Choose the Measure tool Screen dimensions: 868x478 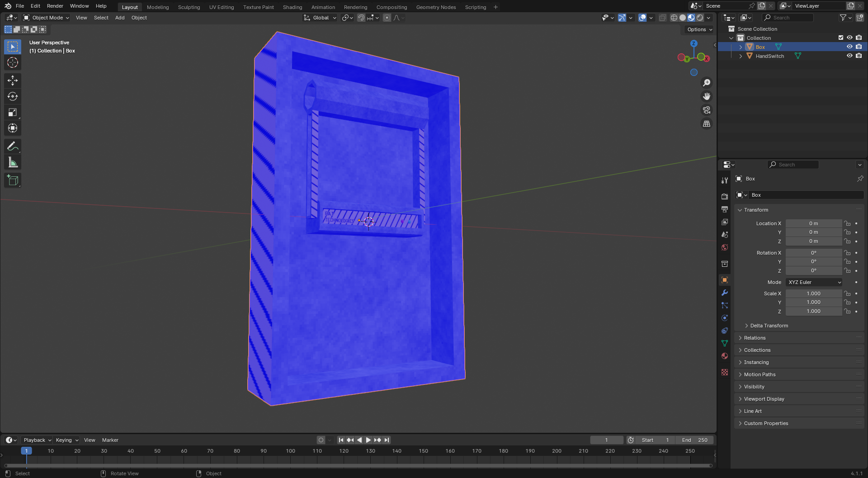(x=13, y=163)
